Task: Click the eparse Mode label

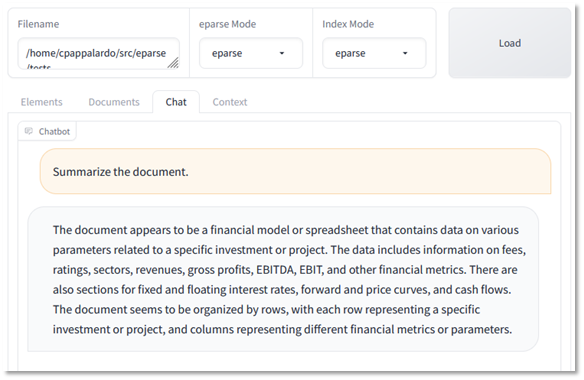Action: coord(228,24)
